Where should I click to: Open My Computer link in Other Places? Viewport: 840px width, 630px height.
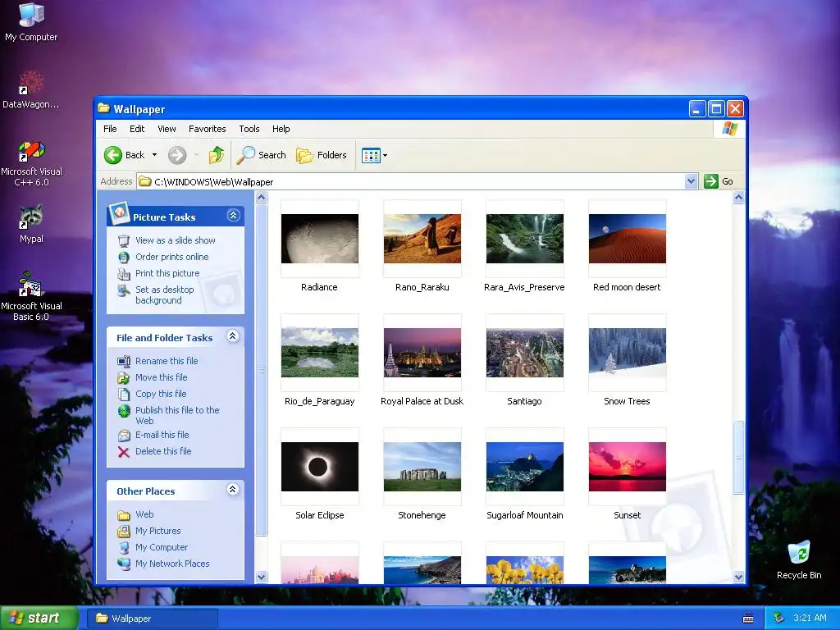click(x=162, y=547)
